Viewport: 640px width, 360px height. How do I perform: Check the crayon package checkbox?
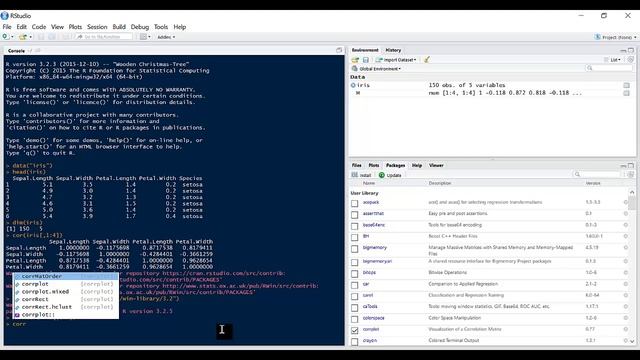[x=355, y=342]
